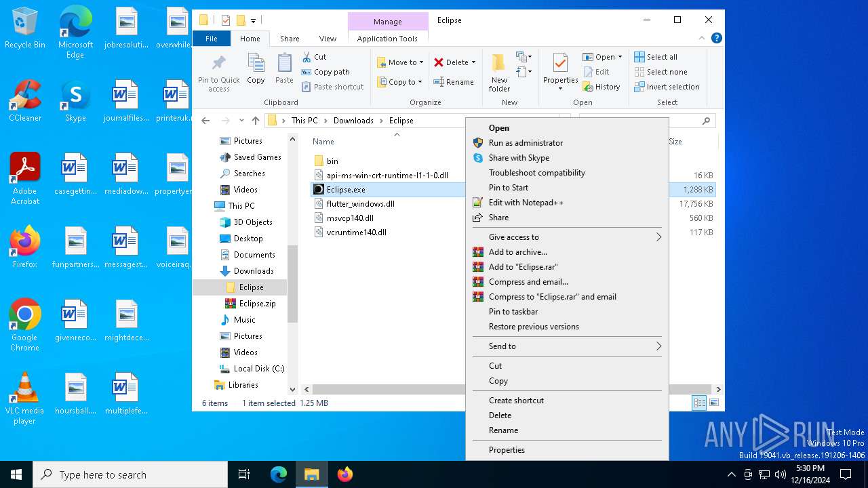Select Pin to taskbar in context menu
The image size is (868, 488).
click(x=567, y=312)
